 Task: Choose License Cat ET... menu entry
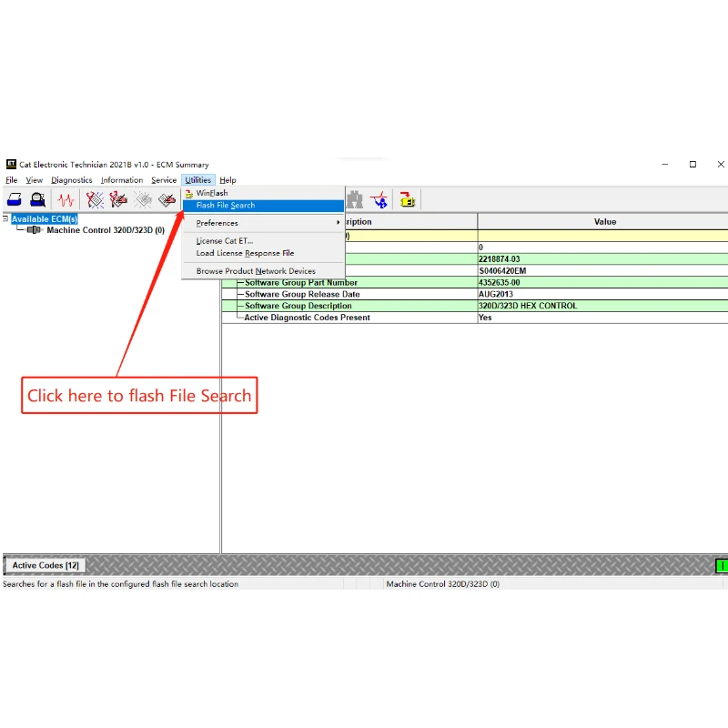(263, 241)
